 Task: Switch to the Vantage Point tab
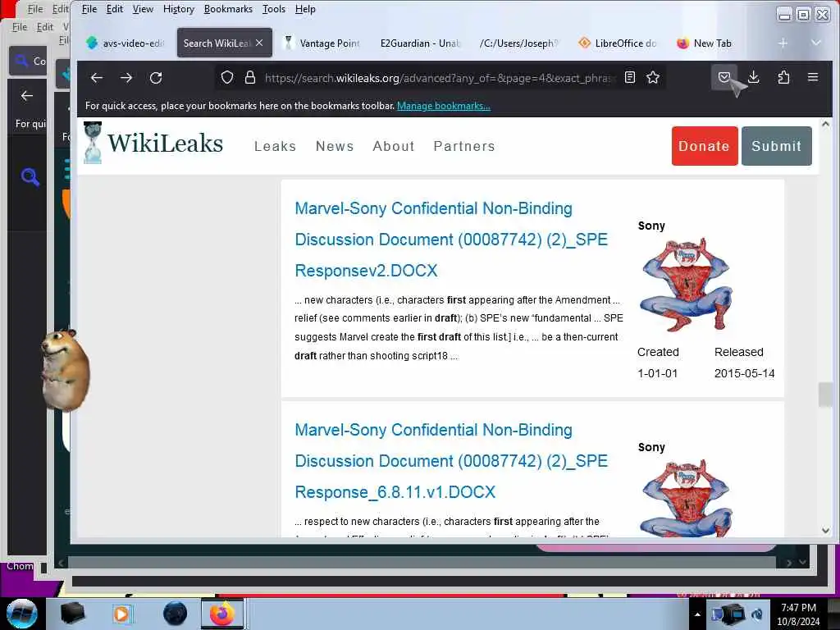point(322,43)
